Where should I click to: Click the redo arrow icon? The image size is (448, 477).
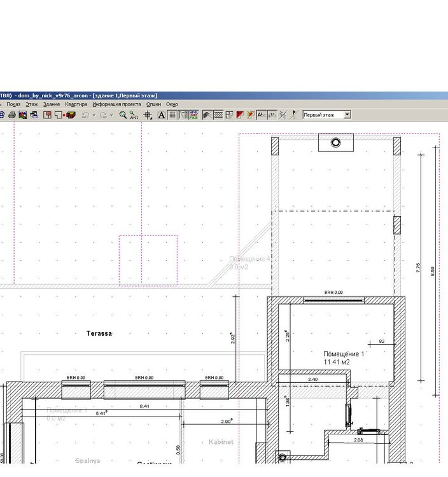[104, 115]
